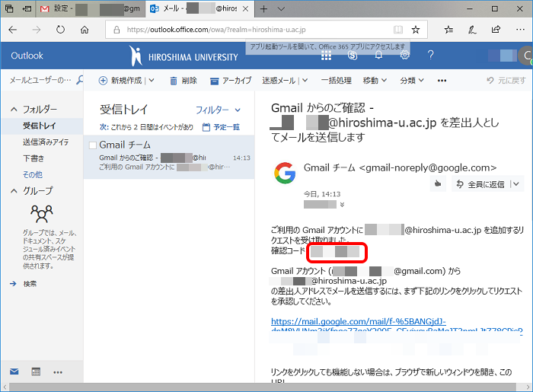This screenshot has height=392, width=533.
Task: Open Skype from the Outlook header
Action: tap(353, 56)
